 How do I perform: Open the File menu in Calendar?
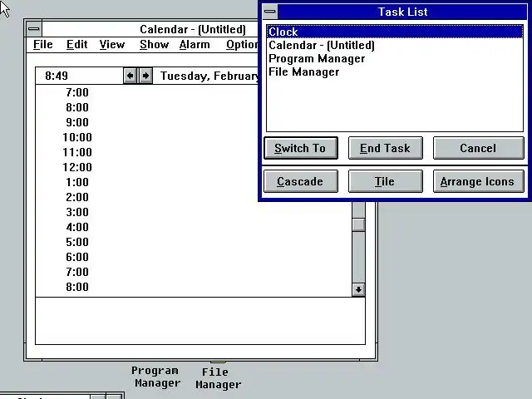[42, 44]
